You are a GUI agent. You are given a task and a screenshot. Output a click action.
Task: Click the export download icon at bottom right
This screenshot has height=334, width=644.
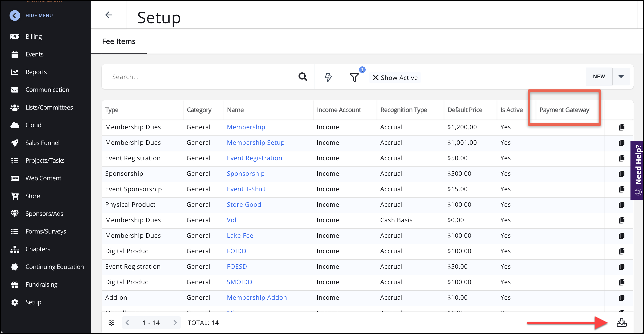tap(621, 322)
